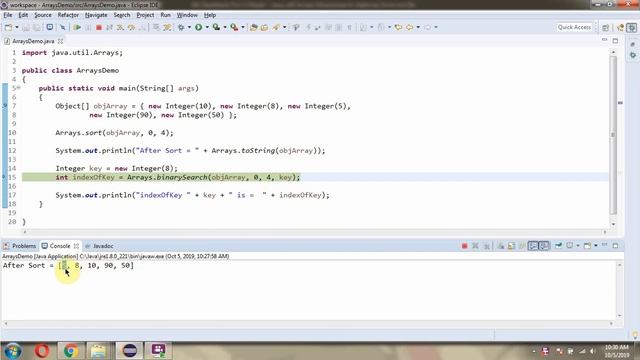The width and height of the screenshot is (640, 360).
Task: Toggle Show Console on standard out change
Action: pyautogui.click(x=533, y=246)
